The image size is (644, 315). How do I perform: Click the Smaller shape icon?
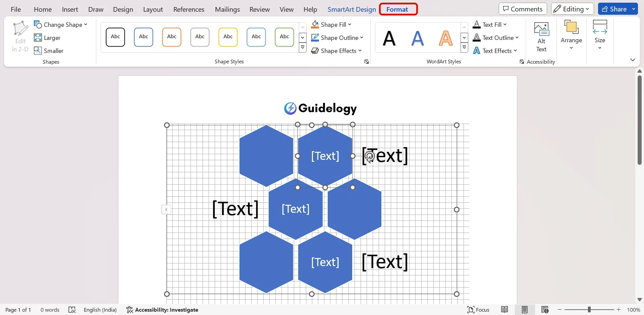click(x=38, y=51)
